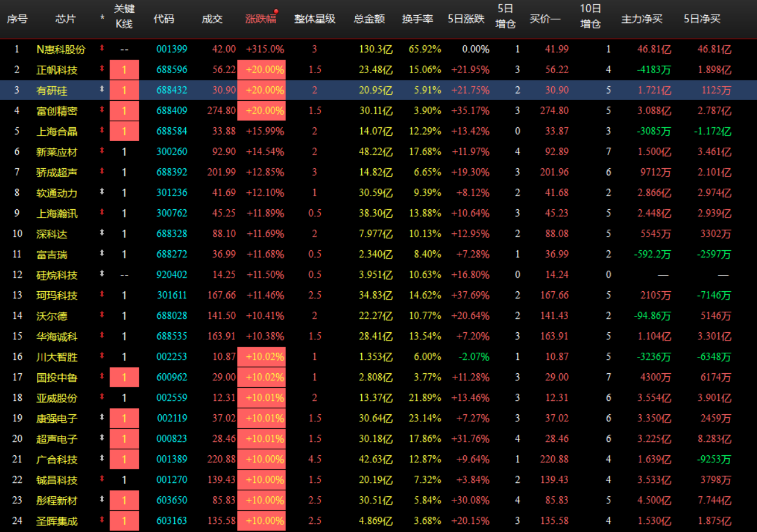The height and width of the screenshot is (532, 757).
Task: Select the 130.3亿 total amount cell
Action: [376, 49]
